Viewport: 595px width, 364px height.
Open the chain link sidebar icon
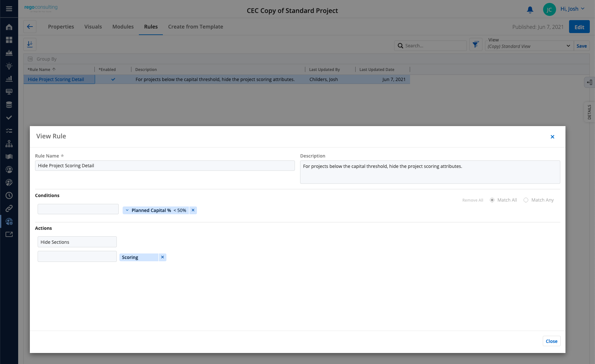pos(9,208)
